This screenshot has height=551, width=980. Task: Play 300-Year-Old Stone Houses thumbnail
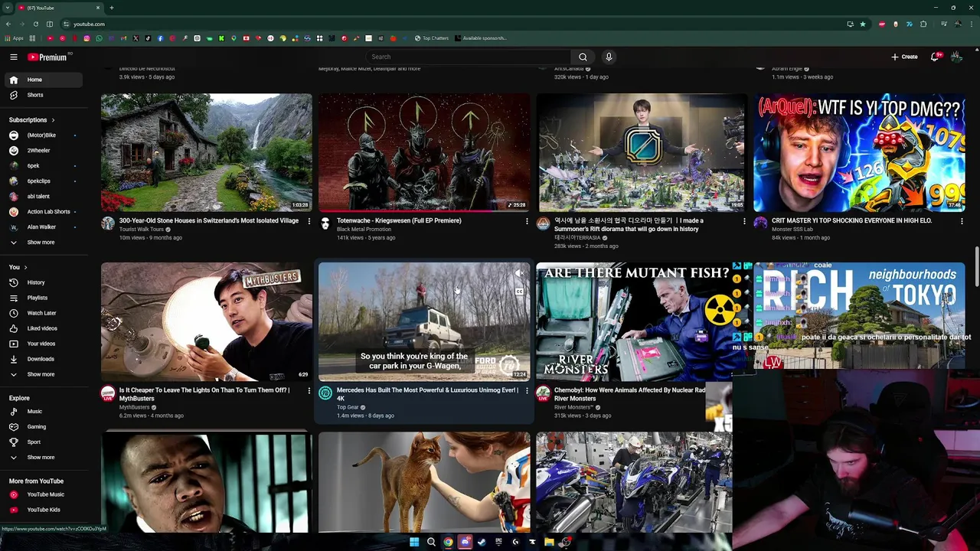pyautogui.click(x=206, y=152)
